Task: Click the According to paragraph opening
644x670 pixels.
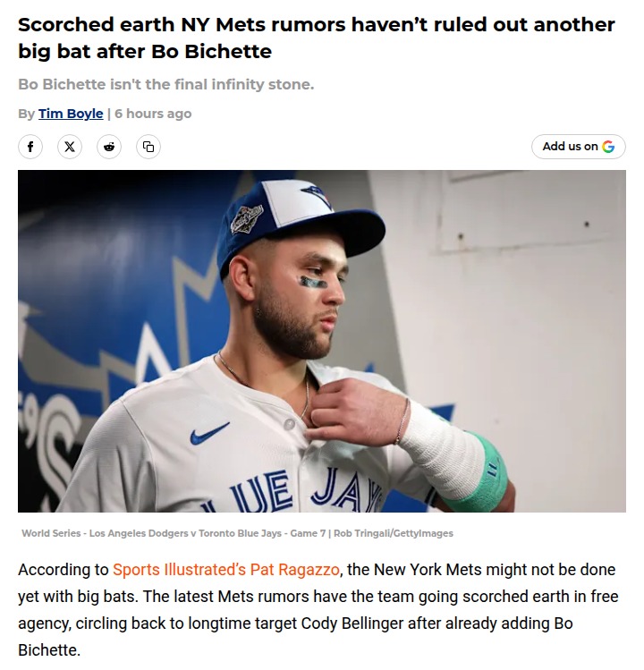Action: (x=63, y=570)
